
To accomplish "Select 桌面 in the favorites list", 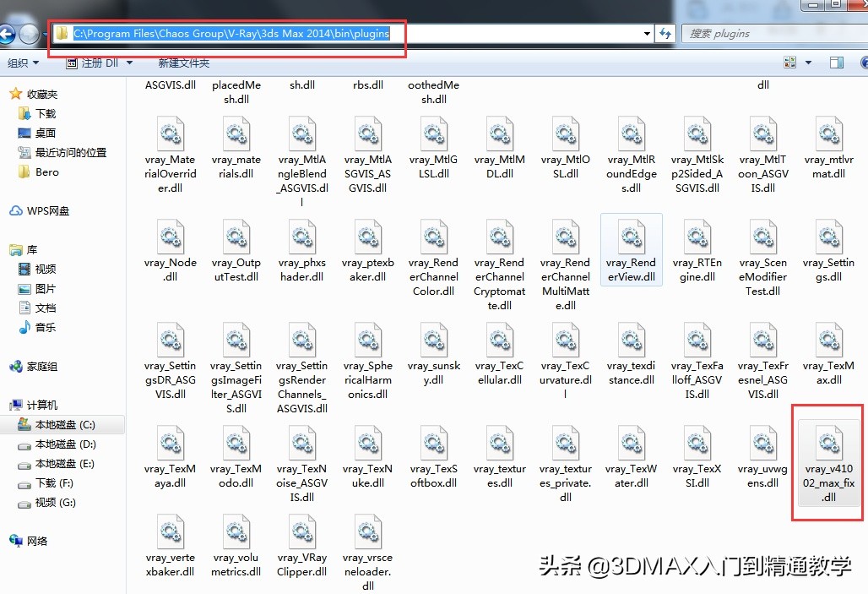I will (x=45, y=133).
